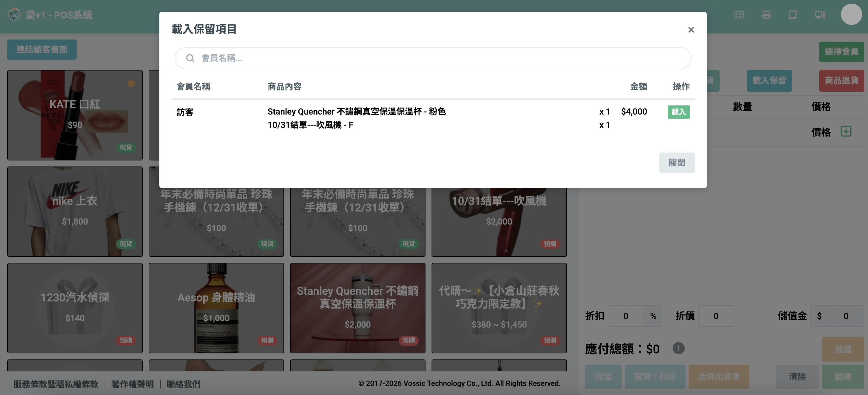The image size is (868, 395).
Task: Click the tablet icon in header
Action: pos(793,15)
